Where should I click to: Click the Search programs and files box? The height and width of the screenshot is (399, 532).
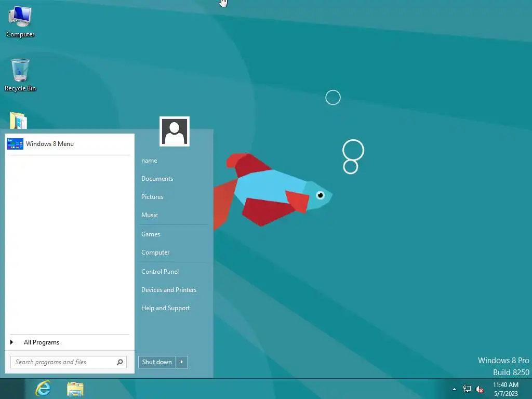[x=69, y=362]
